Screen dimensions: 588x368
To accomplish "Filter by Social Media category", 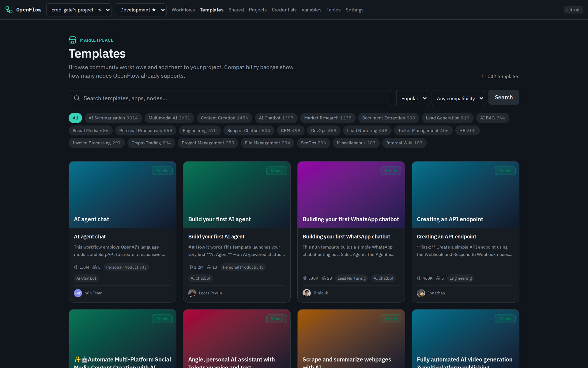I will pyautogui.click(x=91, y=131).
